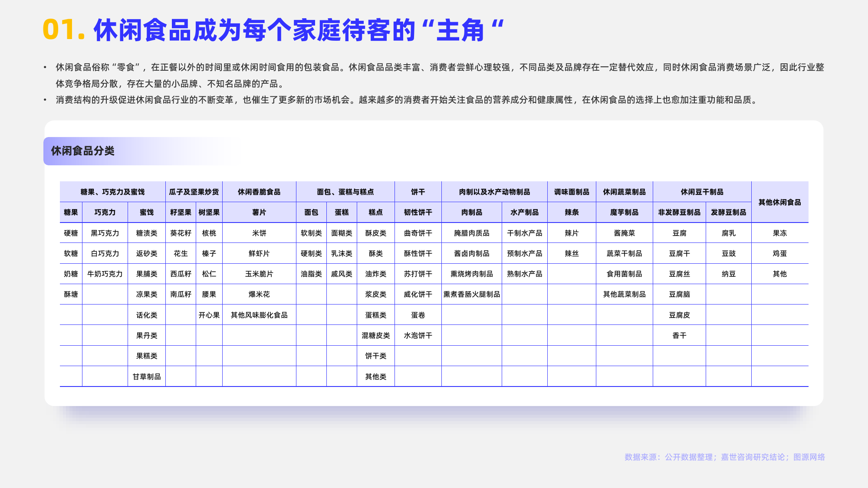Click the "休闲香脆食品" column header
868x488 pixels.
[259, 192]
